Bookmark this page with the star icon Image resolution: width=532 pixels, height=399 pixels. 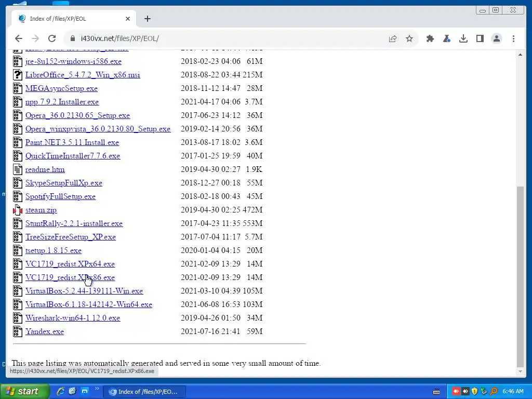(x=409, y=38)
